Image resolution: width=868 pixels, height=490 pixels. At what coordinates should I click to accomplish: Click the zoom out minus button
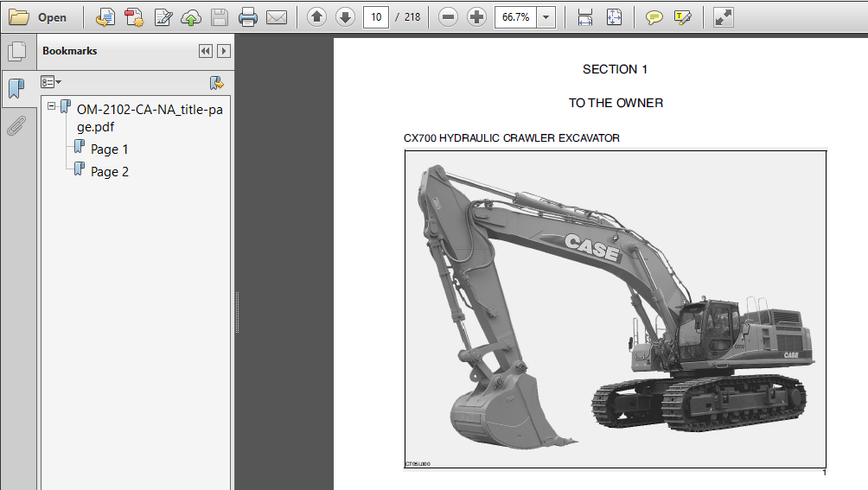[x=449, y=17]
